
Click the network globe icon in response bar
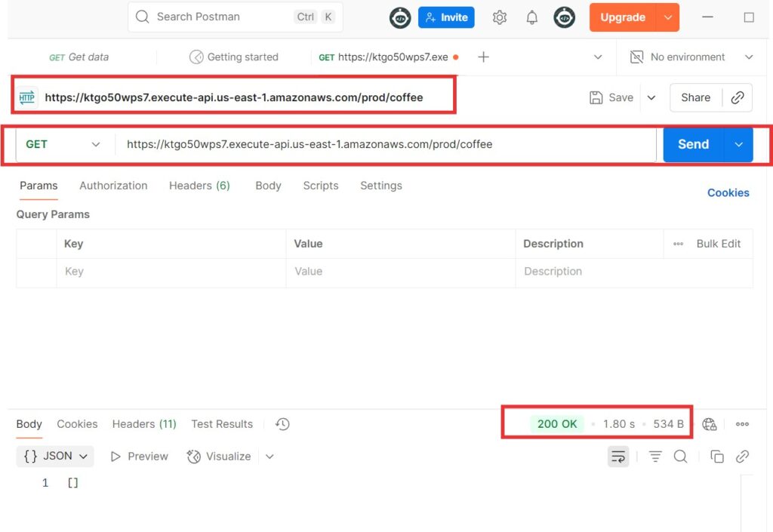(x=709, y=424)
